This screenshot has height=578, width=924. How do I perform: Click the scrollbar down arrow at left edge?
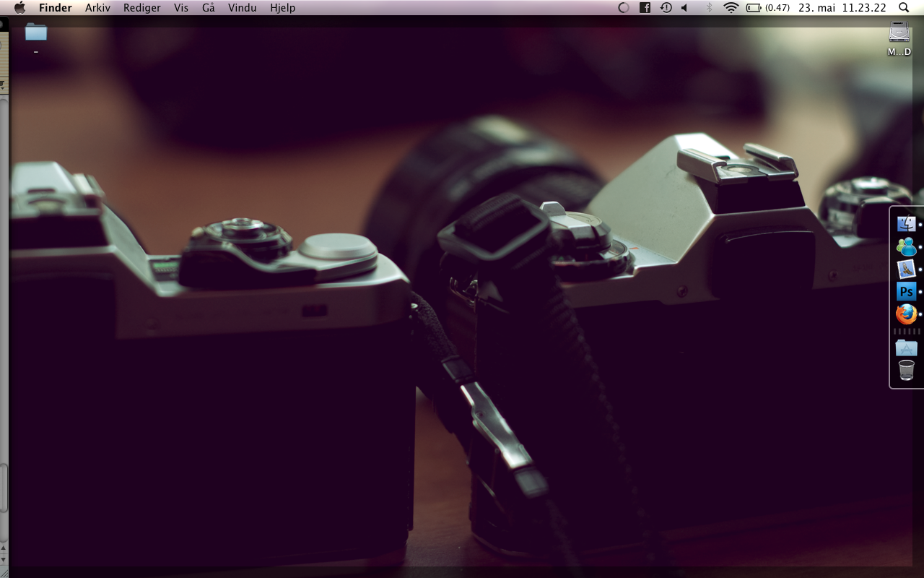[x=2, y=558]
